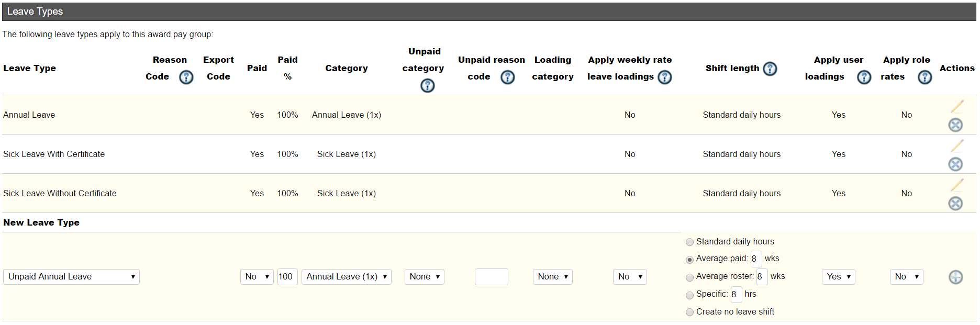Open the Apply user loadings Yes dropdown
Screen dimensions: 980x325
pyautogui.click(x=838, y=277)
